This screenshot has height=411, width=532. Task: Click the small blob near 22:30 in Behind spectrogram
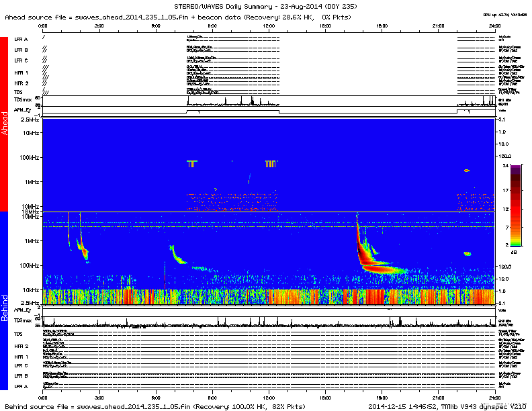tap(468, 253)
